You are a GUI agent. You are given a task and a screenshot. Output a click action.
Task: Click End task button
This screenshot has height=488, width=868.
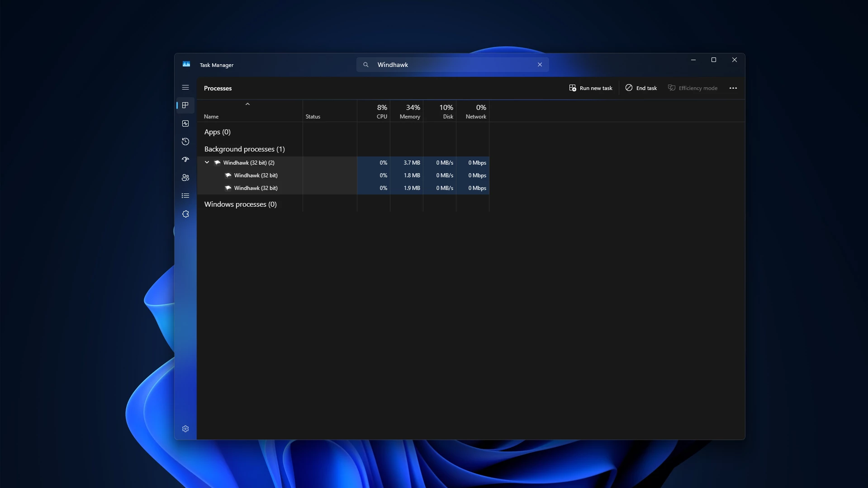pyautogui.click(x=641, y=88)
